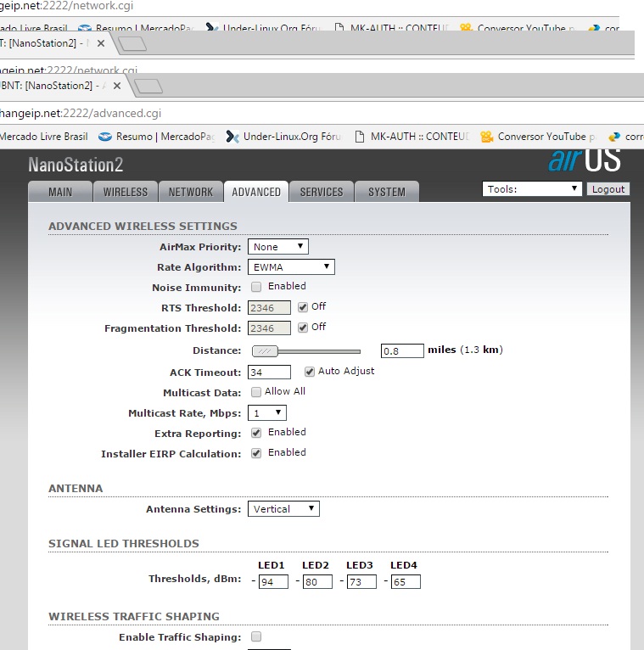Click the Wireless Traffic Shaping heading
The height and width of the screenshot is (650, 644).
134,616
